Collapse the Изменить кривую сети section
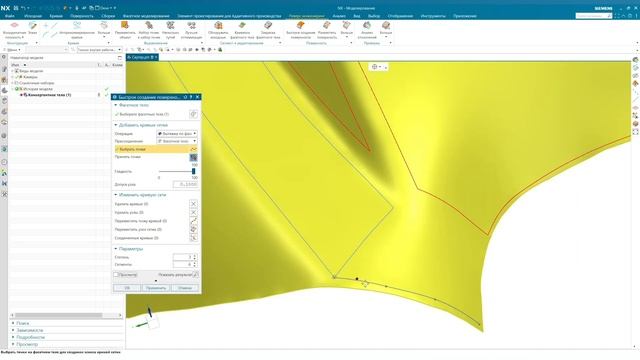Viewport: 640px width, 360px height. 116,195
